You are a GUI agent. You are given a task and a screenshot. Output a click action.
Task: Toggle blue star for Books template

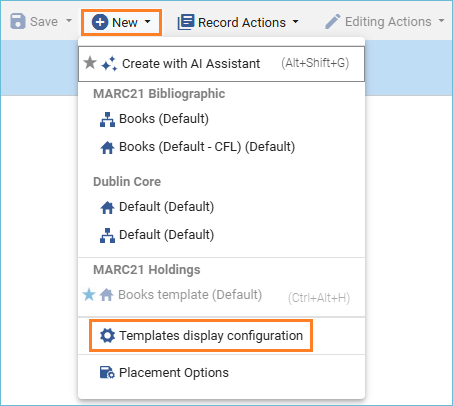pos(89,294)
